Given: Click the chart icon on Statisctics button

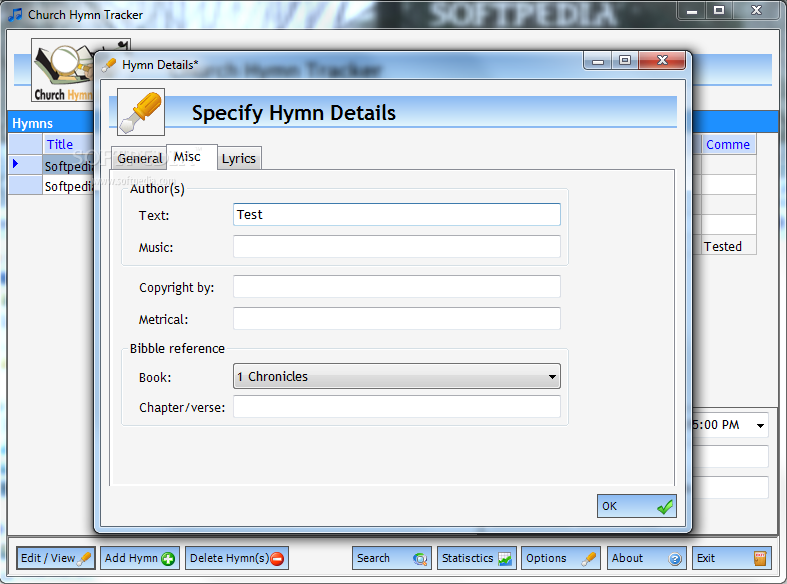Looking at the screenshot, I should tap(505, 559).
